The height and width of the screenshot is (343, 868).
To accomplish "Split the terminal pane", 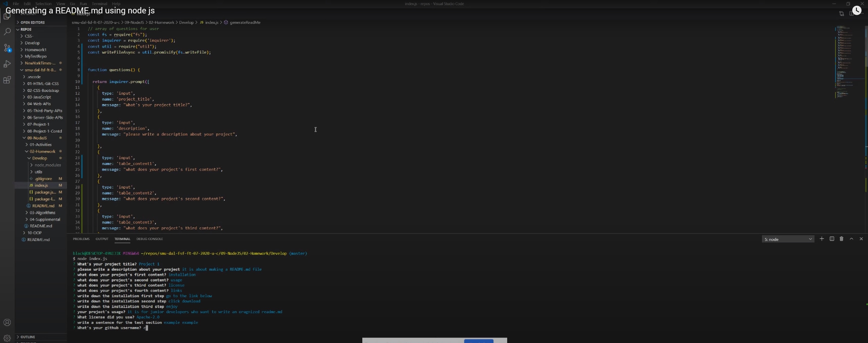I will (832, 239).
